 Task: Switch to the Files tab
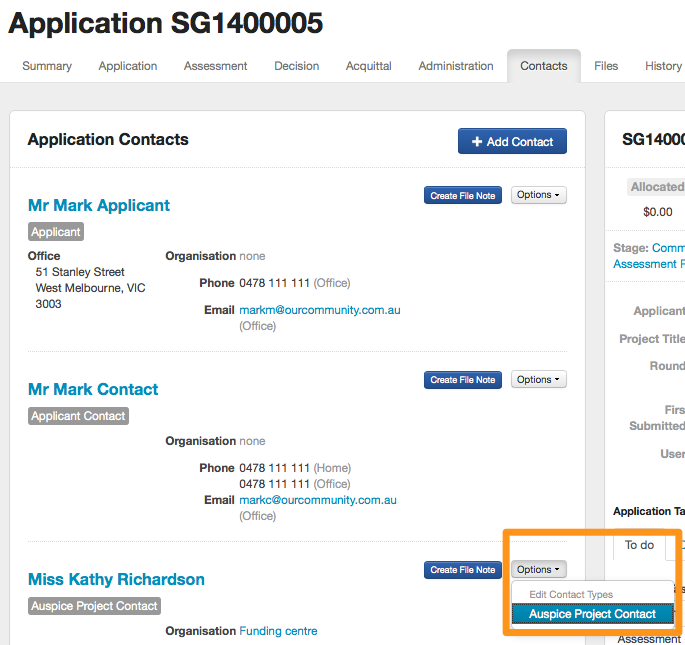click(x=606, y=66)
